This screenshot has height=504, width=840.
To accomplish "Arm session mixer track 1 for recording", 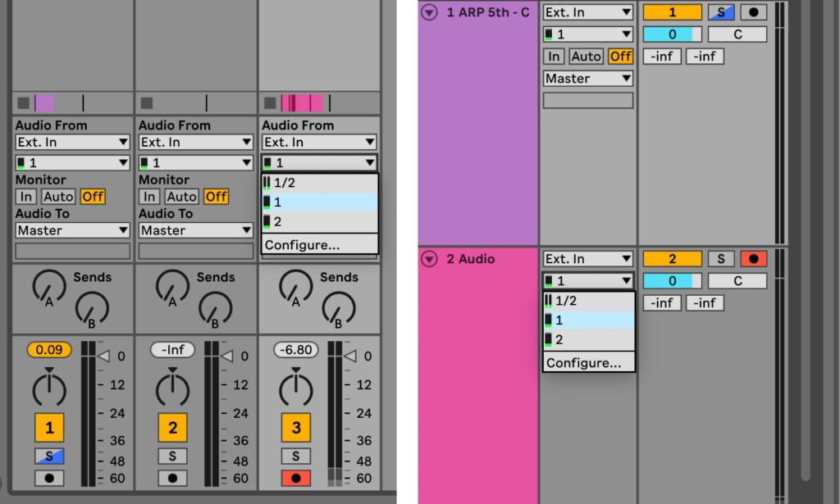I will pyautogui.click(x=49, y=478).
